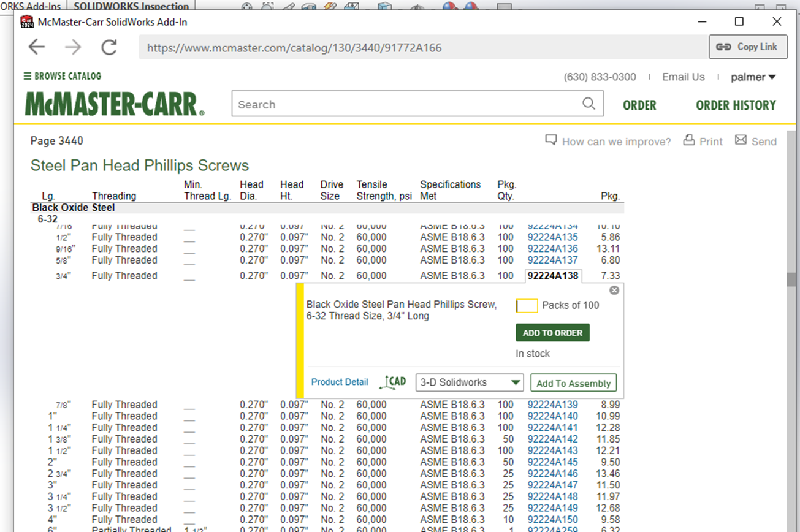Open part number 92224A146
The image size is (800, 532).
(x=552, y=474)
